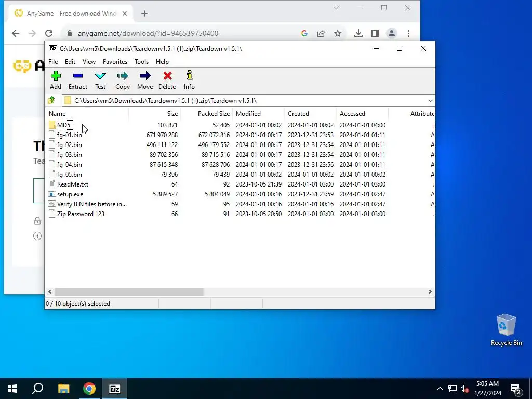Open File Explorer from taskbar
Screen dimensions: 532x399
pyautogui.click(x=63, y=389)
